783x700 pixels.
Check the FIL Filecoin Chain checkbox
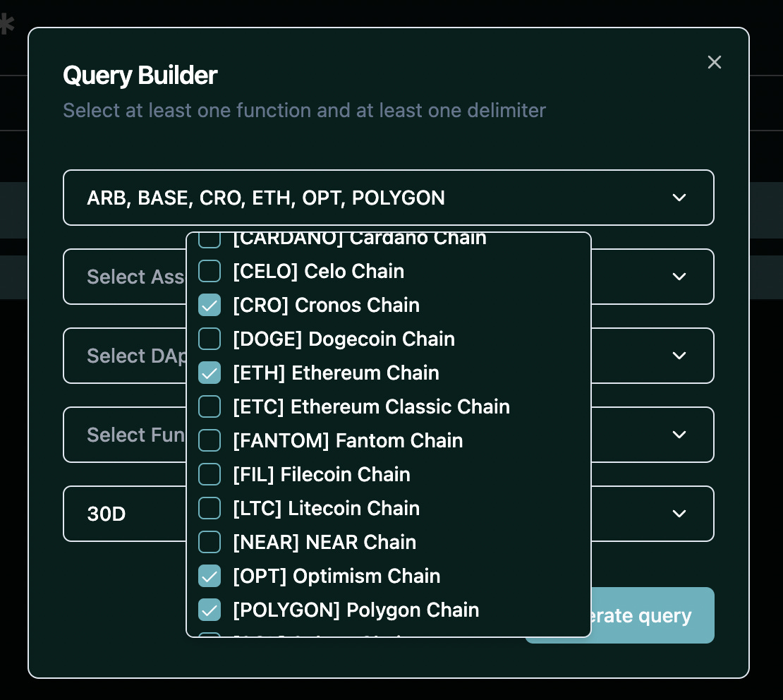pos(210,474)
